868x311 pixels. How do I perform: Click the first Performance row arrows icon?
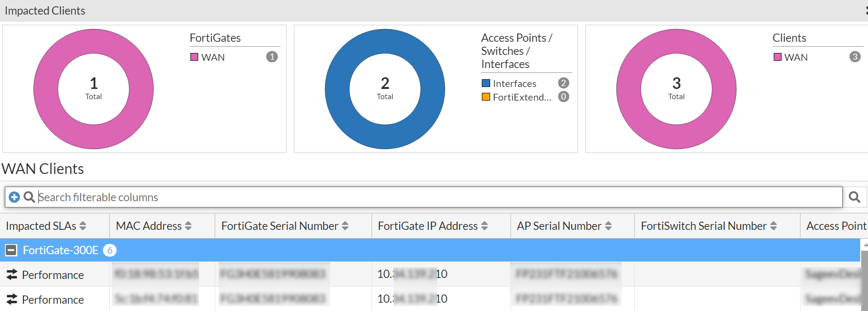tap(12, 275)
